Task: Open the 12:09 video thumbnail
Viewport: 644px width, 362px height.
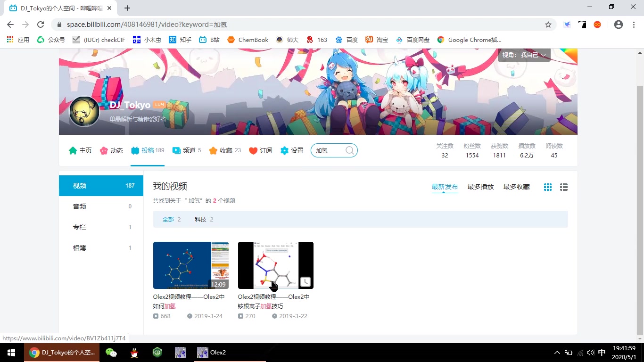Action: coord(191,265)
